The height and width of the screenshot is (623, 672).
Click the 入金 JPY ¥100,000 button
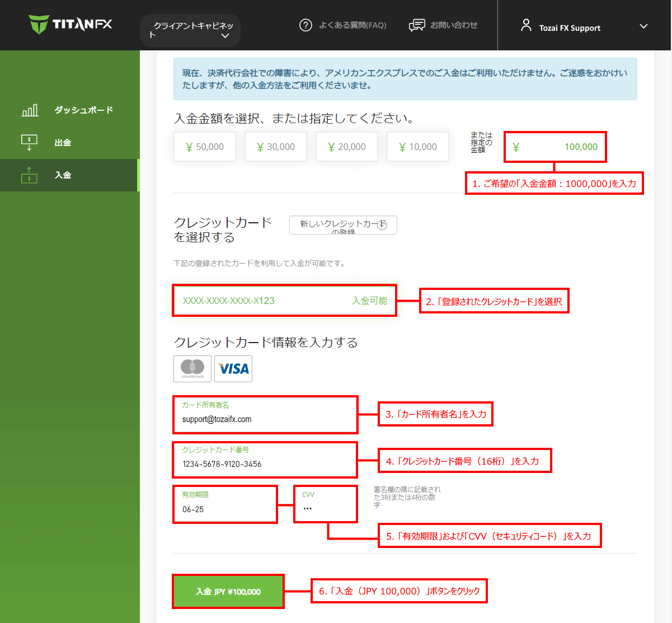[x=228, y=591]
